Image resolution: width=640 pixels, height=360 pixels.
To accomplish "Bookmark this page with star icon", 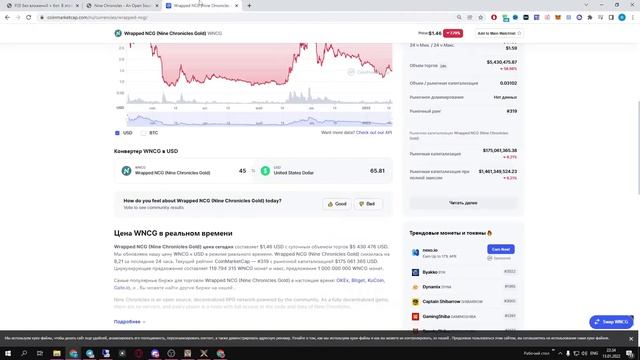I will (480, 18).
